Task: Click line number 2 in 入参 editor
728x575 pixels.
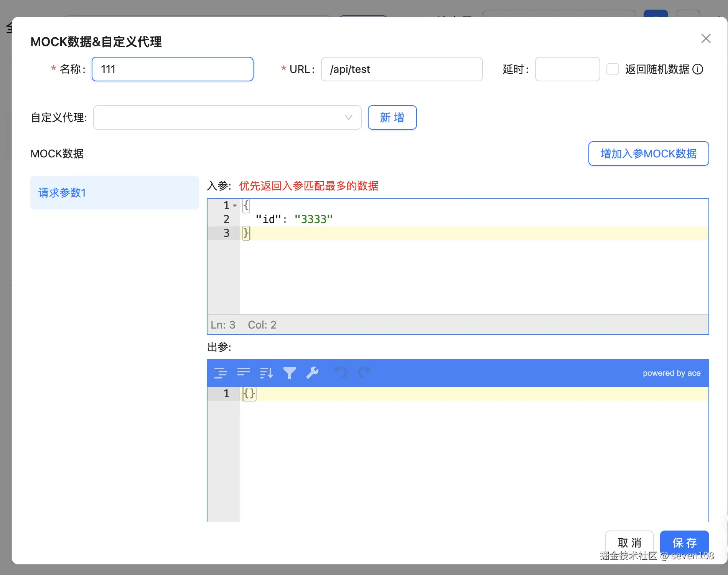Action: tap(226, 219)
